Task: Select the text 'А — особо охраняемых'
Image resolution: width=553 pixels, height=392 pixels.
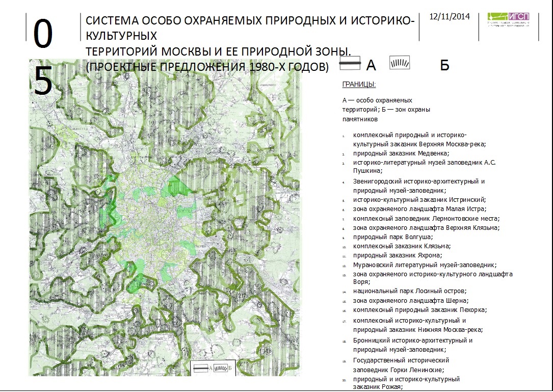Action: pyautogui.click(x=377, y=100)
